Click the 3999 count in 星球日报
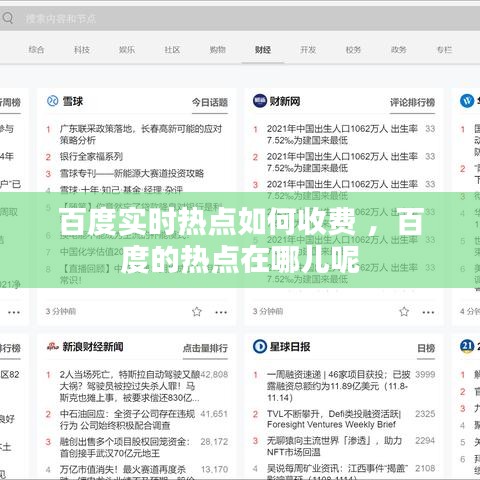This screenshot has height=480, width=480. [425, 375]
